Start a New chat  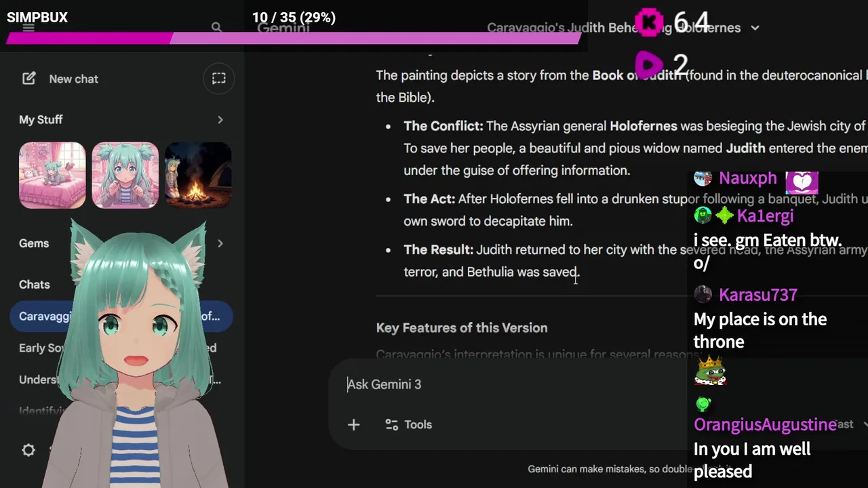coord(60,79)
